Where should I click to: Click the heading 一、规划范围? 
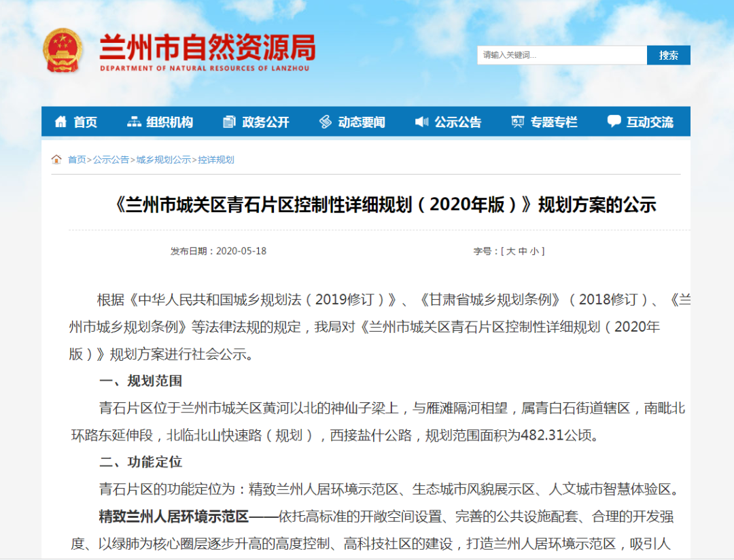(141, 381)
